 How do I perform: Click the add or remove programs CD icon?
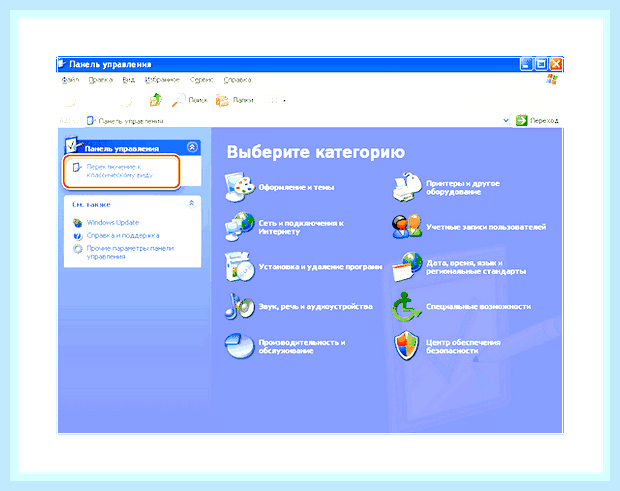(x=240, y=266)
